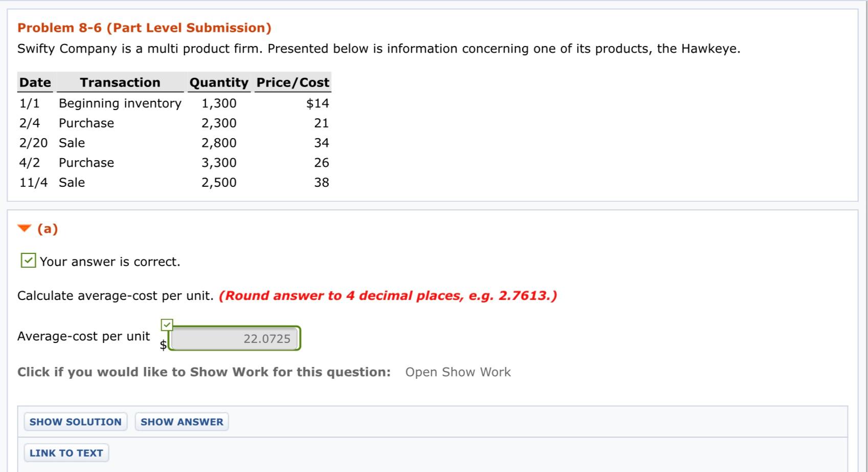Click the checkmark icon above the answer field

point(168,324)
